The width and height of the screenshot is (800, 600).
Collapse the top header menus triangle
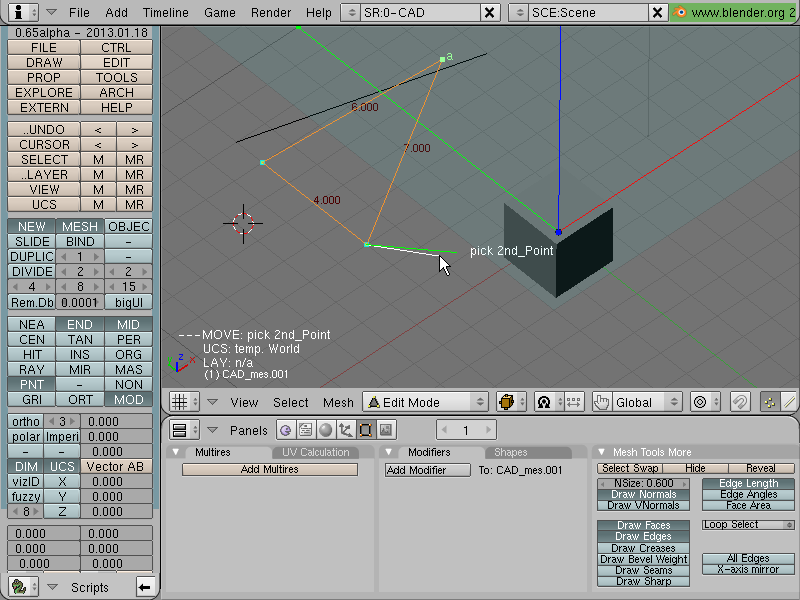[52, 12]
